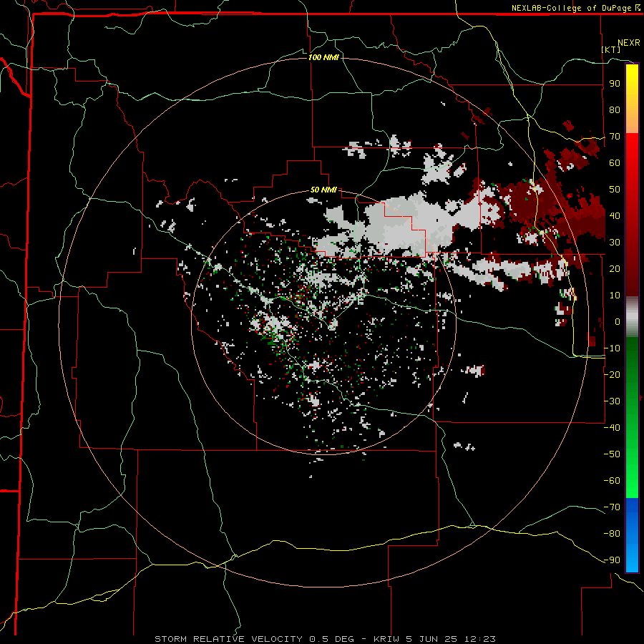Click the -10 value on velocity scale
The width and height of the screenshot is (644, 644).
point(612,348)
